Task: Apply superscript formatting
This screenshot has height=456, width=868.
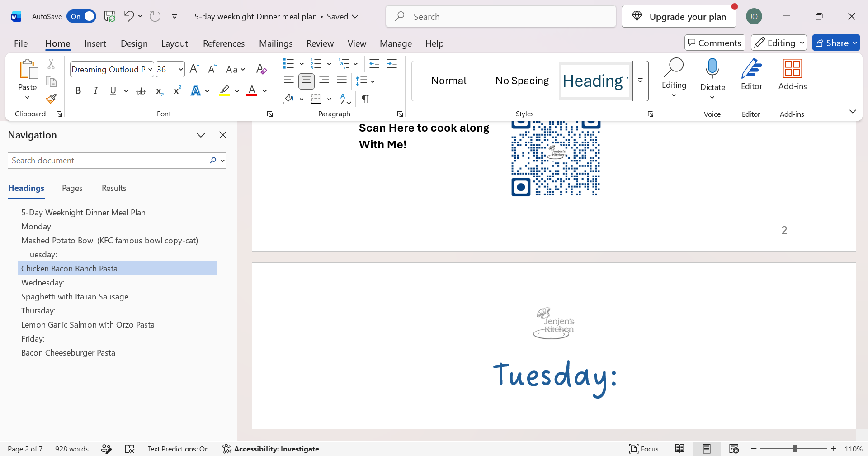Action: [177, 91]
